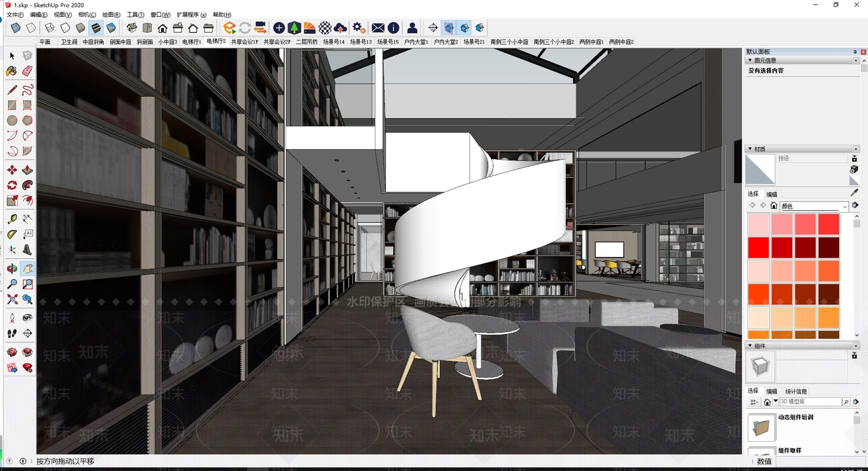Open the 相机(C) menu
Viewport: 868px width, 471px height.
87,15
